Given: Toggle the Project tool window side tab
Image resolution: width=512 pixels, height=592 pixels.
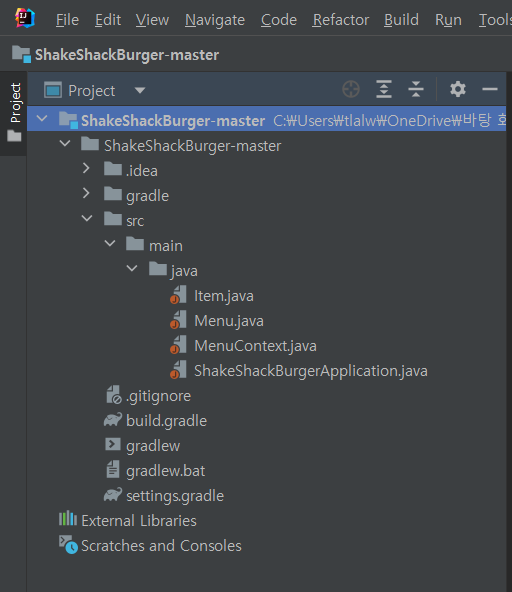Looking at the screenshot, I should pyautogui.click(x=15, y=113).
